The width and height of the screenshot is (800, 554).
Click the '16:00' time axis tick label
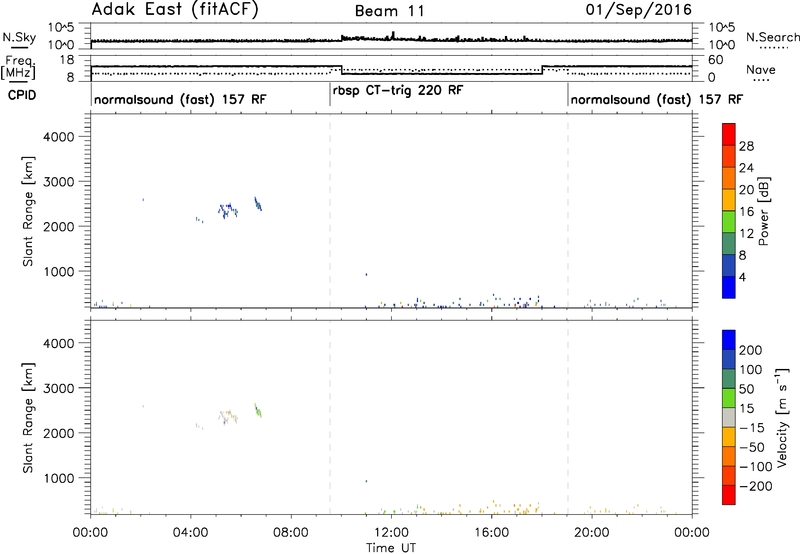[x=492, y=533]
